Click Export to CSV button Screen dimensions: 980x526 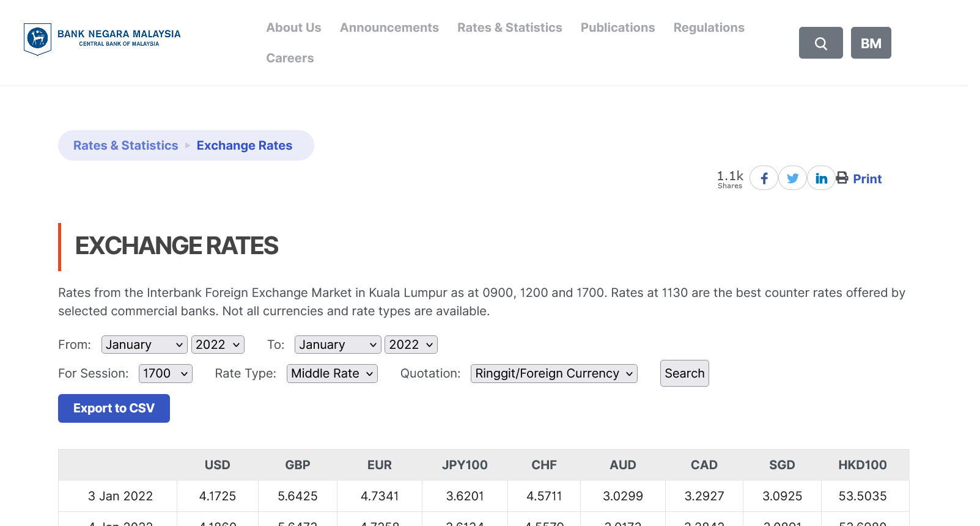(114, 408)
